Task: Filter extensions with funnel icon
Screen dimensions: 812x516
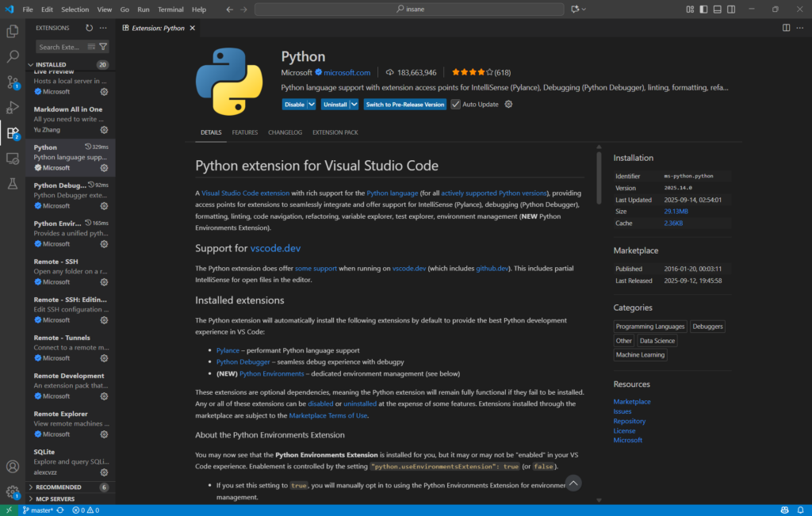Action: pos(103,47)
